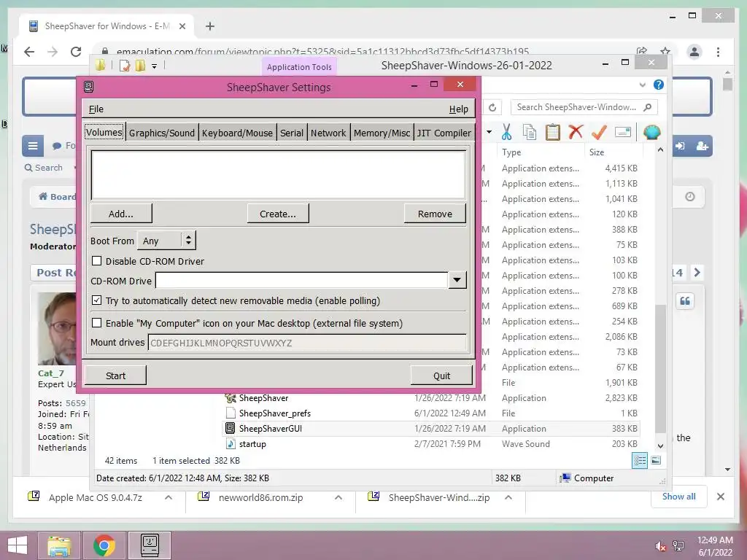The image size is (747, 560).
Task: Go back in Chrome
Action: coord(29,52)
